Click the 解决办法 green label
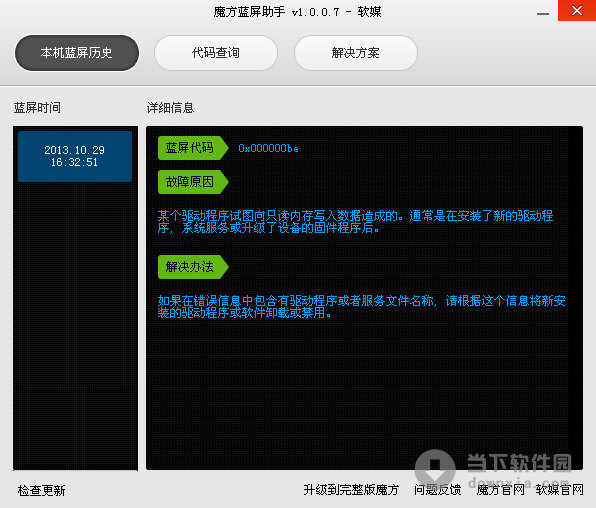 tap(193, 267)
